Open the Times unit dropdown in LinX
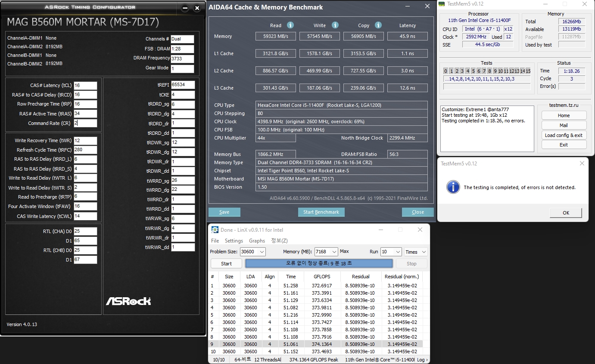 pyautogui.click(x=415, y=252)
